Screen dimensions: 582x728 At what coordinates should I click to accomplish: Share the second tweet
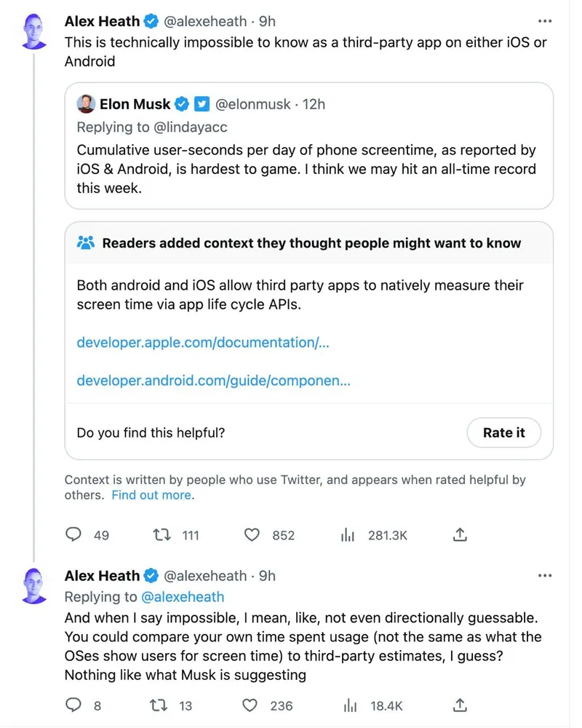pyautogui.click(x=459, y=705)
